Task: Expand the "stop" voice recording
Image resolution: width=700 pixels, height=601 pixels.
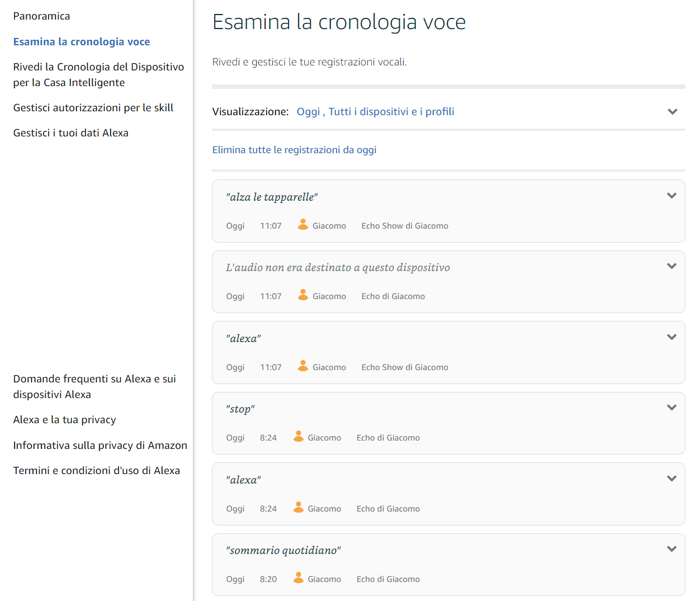Action: pyautogui.click(x=671, y=408)
